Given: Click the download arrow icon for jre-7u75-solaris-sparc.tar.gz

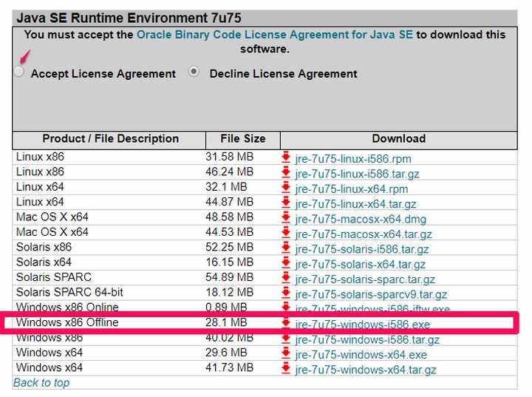Looking at the screenshot, I should (x=286, y=279).
